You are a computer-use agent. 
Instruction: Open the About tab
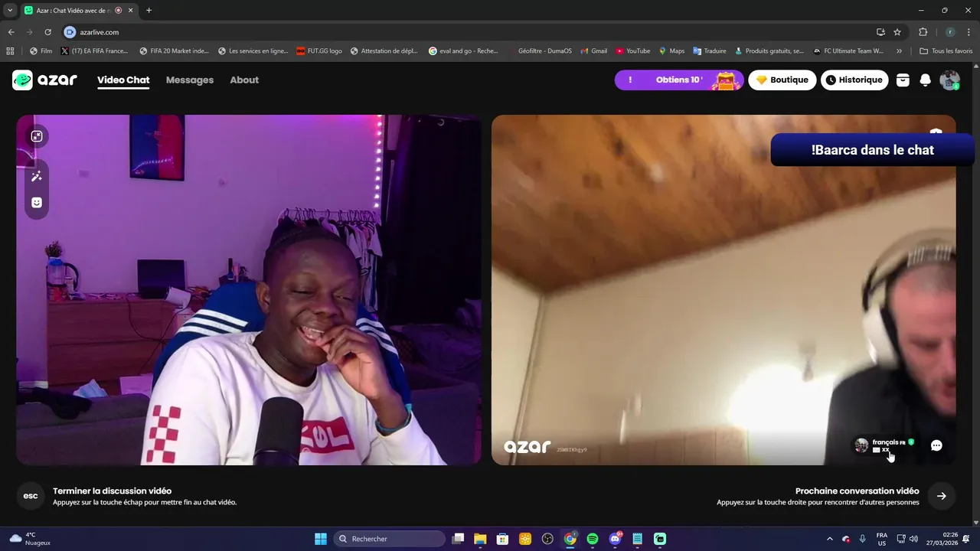244,80
